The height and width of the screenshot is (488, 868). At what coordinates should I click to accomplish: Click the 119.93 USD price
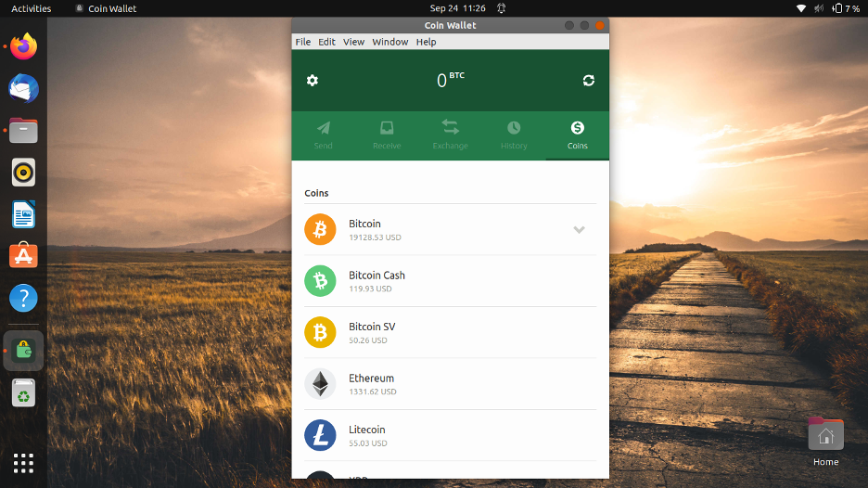(370, 289)
